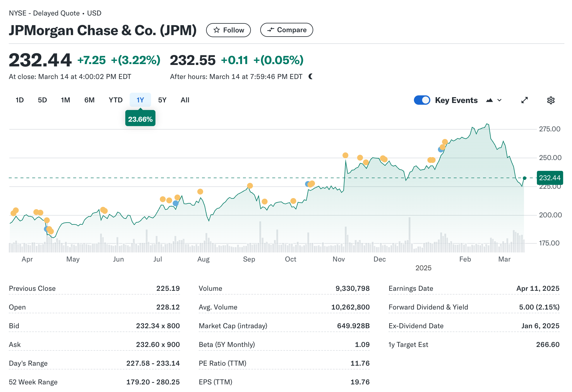Select the 6M time range
572x392 pixels.
click(89, 100)
